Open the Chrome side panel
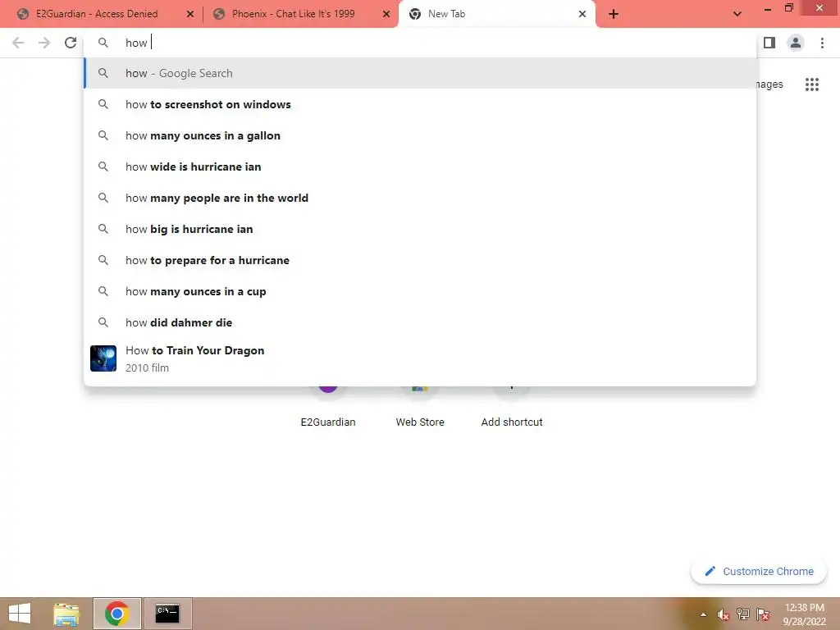The image size is (840, 630). (769, 43)
